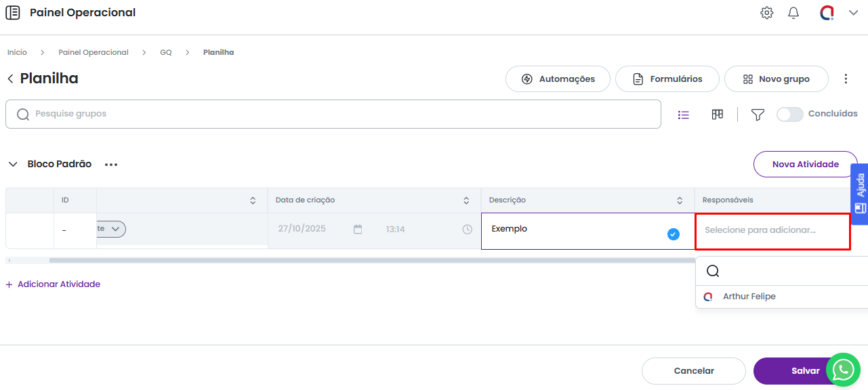Select Arthur Felipe from the list
This screenshot has height=390, width=868.
pyautogui.click(x=749, y=297)
